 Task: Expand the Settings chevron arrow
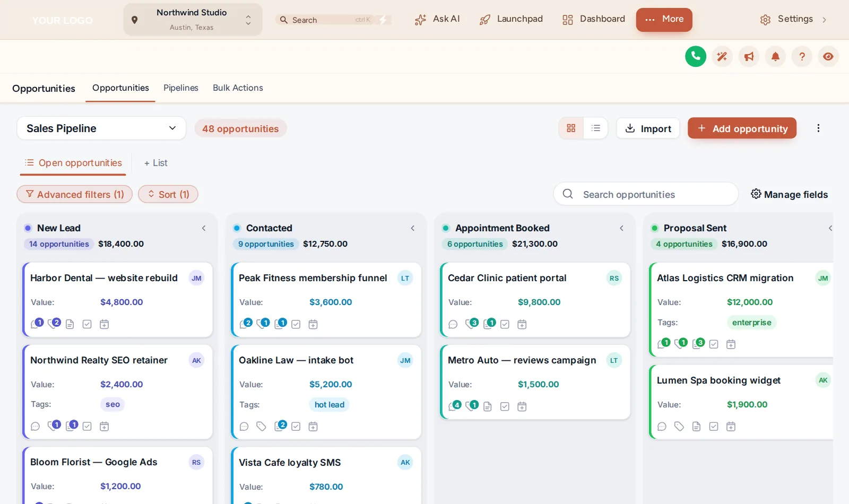pos(824,20)
